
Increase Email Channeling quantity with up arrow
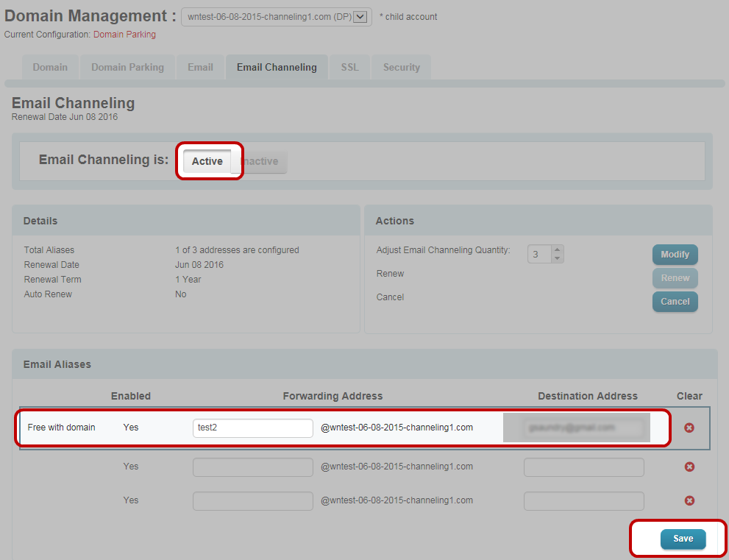[557, 249]
